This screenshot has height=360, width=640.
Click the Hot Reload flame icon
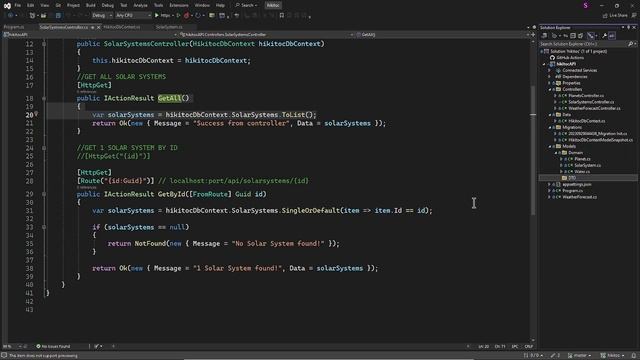tap(186, 15)
